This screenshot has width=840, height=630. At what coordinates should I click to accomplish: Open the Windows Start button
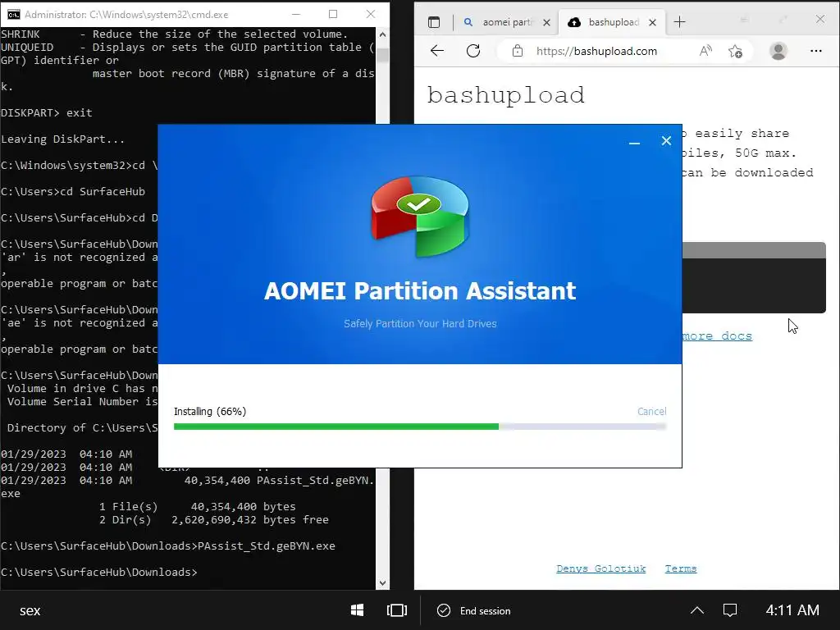pos(358,610)
